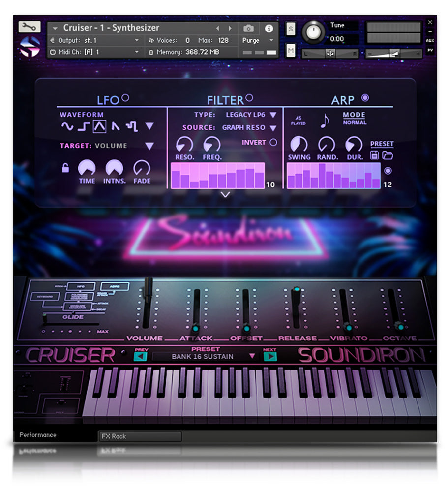Toggle the ARP on/off indicator
The height and width of the screenshot is (493, 448).
tap(364, 98)
